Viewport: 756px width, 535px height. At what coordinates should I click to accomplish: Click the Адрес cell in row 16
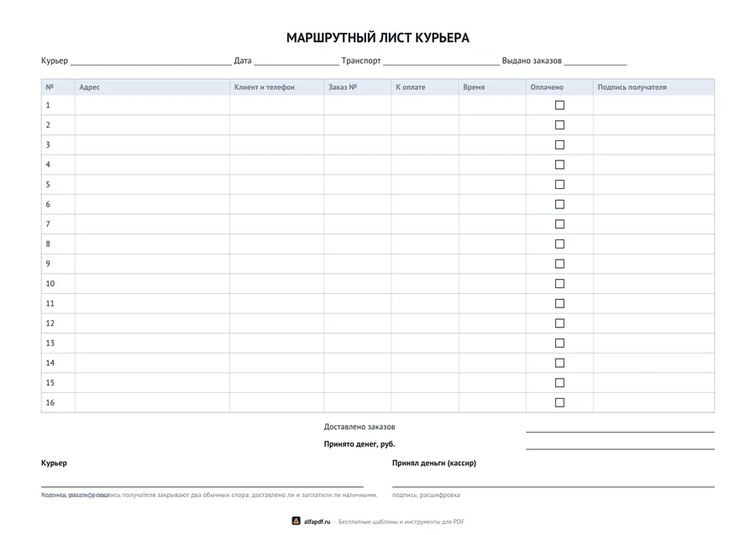coord(152,402)
